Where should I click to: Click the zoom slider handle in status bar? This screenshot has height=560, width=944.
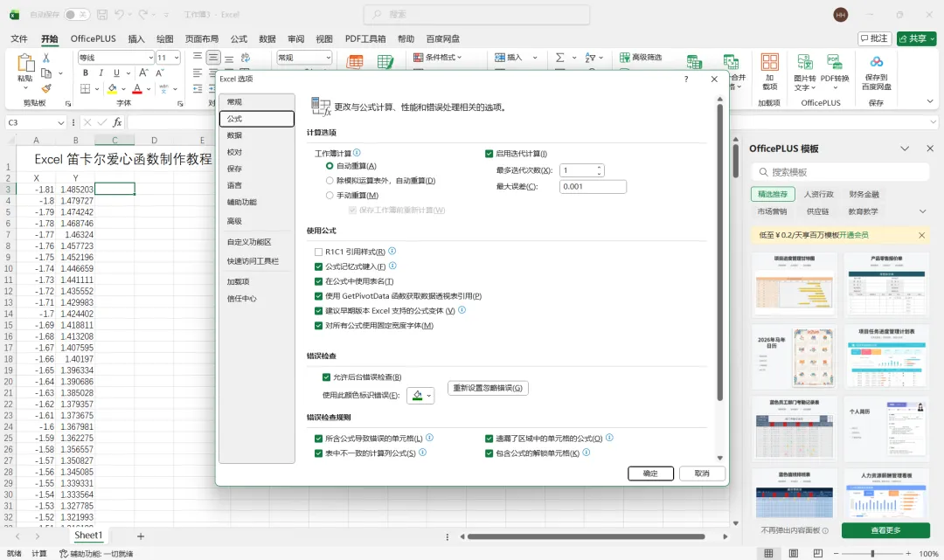point(872,553)
